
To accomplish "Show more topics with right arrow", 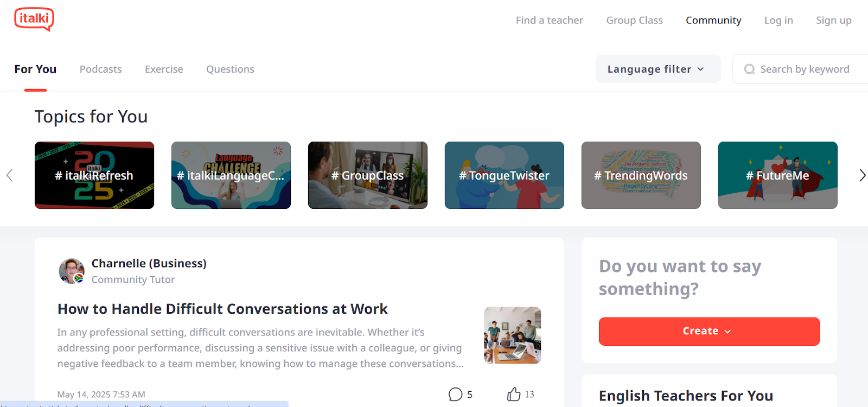I will tap(862, 175).
